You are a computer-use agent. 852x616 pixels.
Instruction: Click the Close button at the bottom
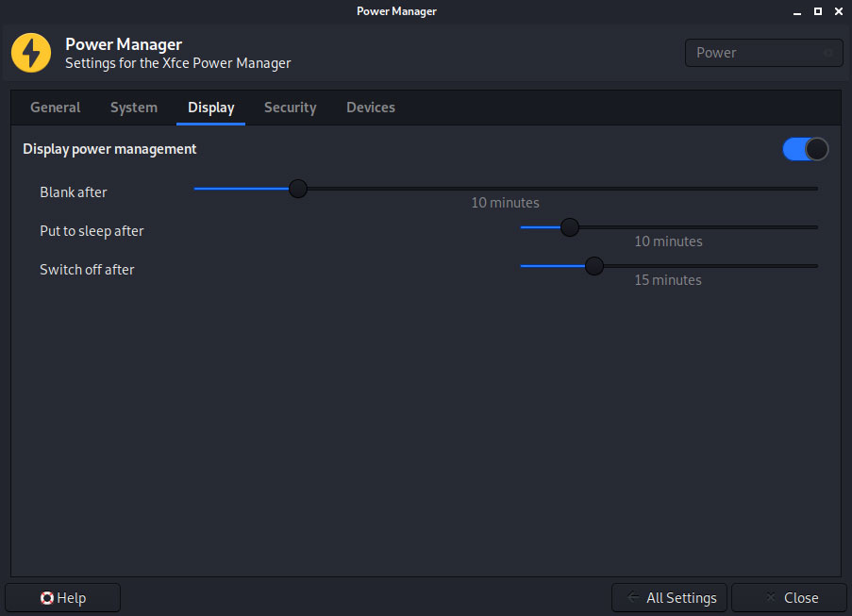pos(789,597)
